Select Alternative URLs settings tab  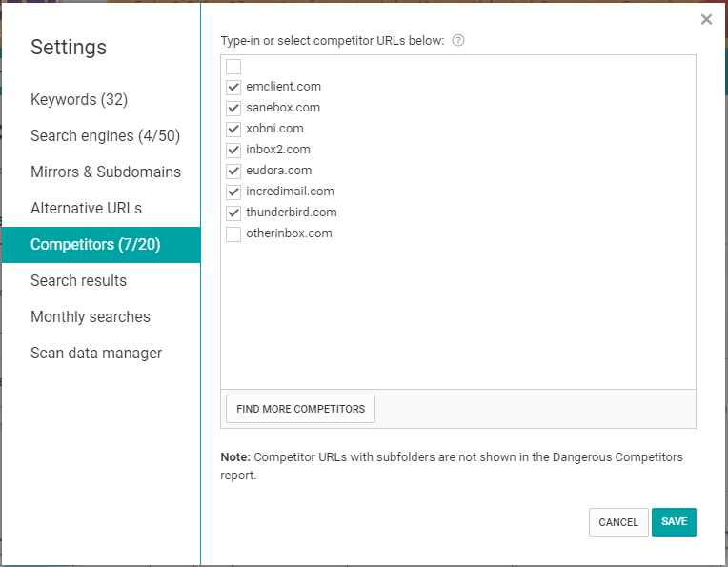coord(88,209)
